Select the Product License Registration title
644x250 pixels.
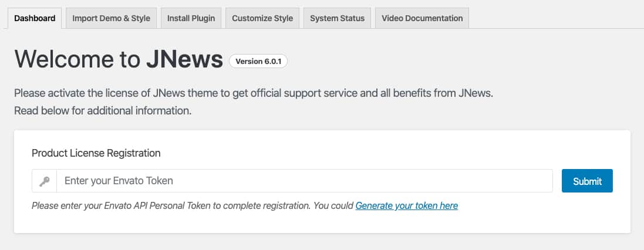click(x=96, y=153)
